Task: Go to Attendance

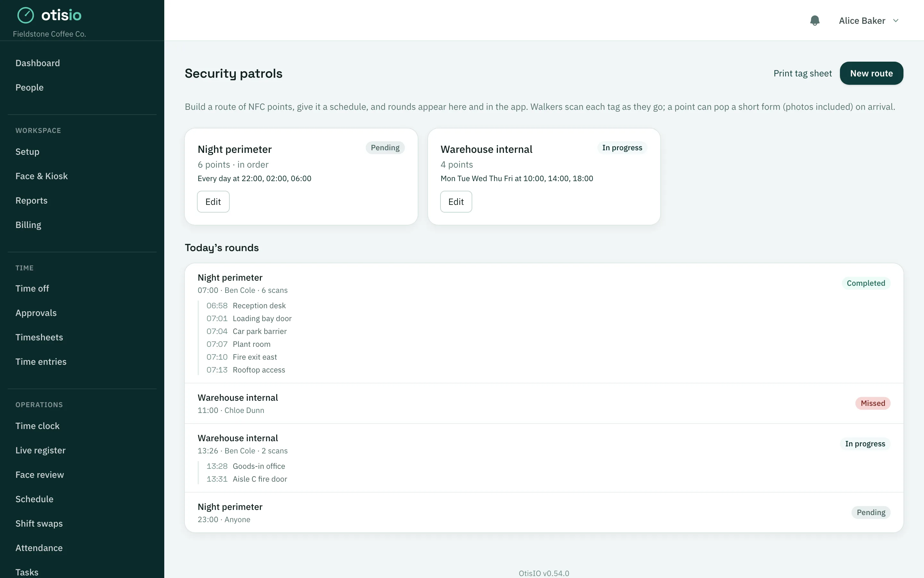Action: pos(39,548)
